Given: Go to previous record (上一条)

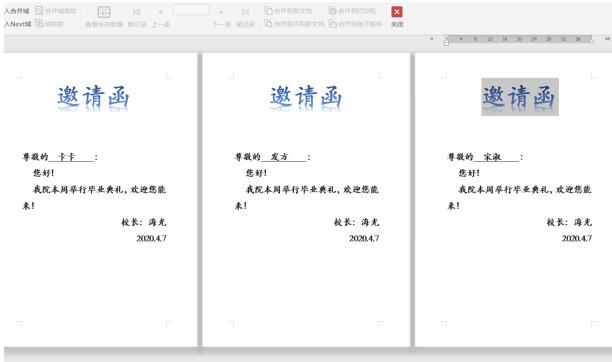Looking at the screenshot, I should click(160, 18).
